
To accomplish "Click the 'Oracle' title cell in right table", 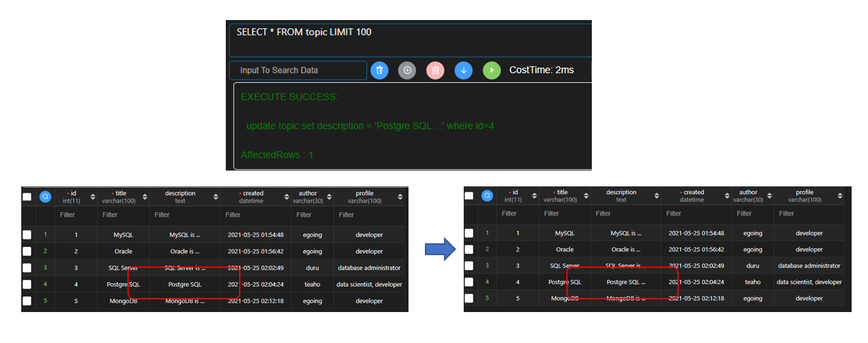I will (x=565, y=250).
